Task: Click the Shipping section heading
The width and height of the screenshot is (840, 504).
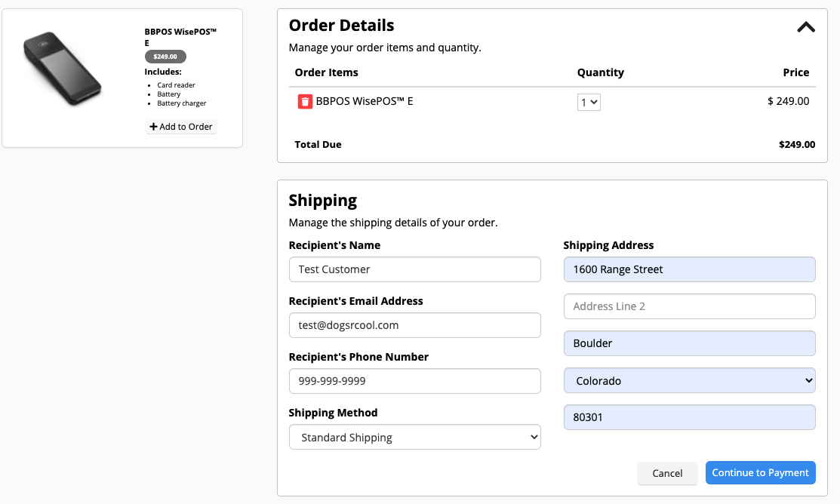Action: click(x=323, y=200)
